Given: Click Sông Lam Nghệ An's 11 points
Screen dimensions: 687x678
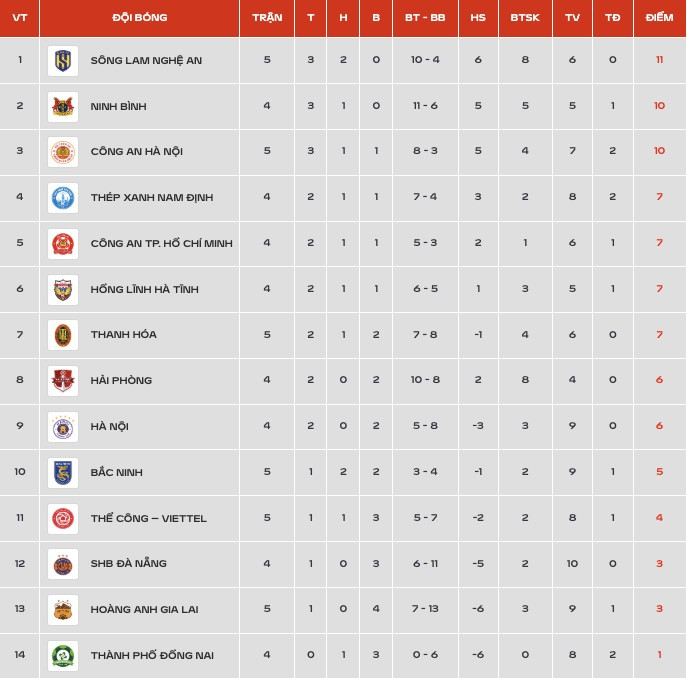Looking at the screenshot, I should (x=659, y=60).
